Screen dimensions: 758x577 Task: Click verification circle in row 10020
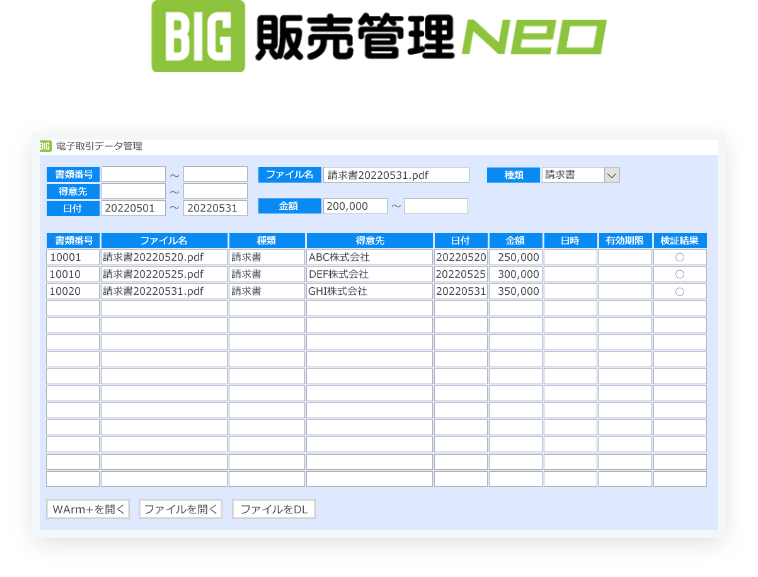(680, 291)
